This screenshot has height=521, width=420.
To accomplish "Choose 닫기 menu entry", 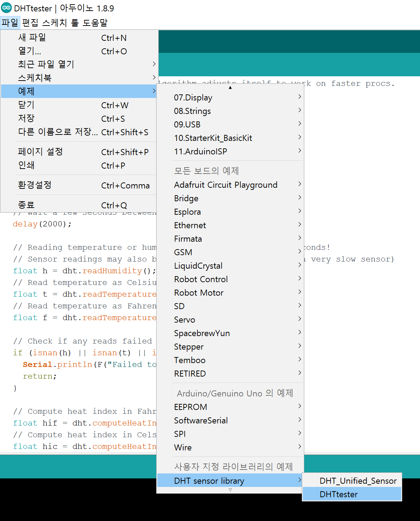I will click(79, 105).
